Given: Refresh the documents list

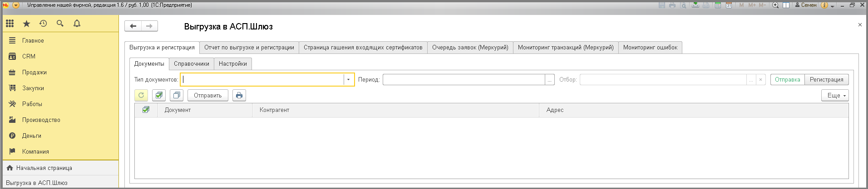Looking at the screenshot, I should pyautogui.click(x=141, y=95).
